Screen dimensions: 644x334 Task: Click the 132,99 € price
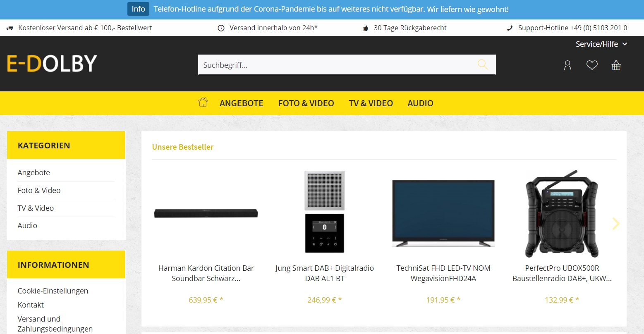pos(562,300)
